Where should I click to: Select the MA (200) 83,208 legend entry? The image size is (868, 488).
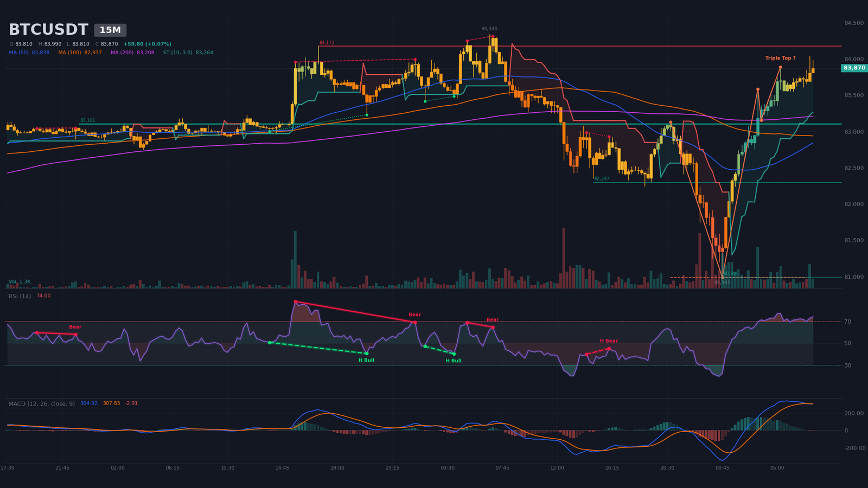click(x=132, y=53)
